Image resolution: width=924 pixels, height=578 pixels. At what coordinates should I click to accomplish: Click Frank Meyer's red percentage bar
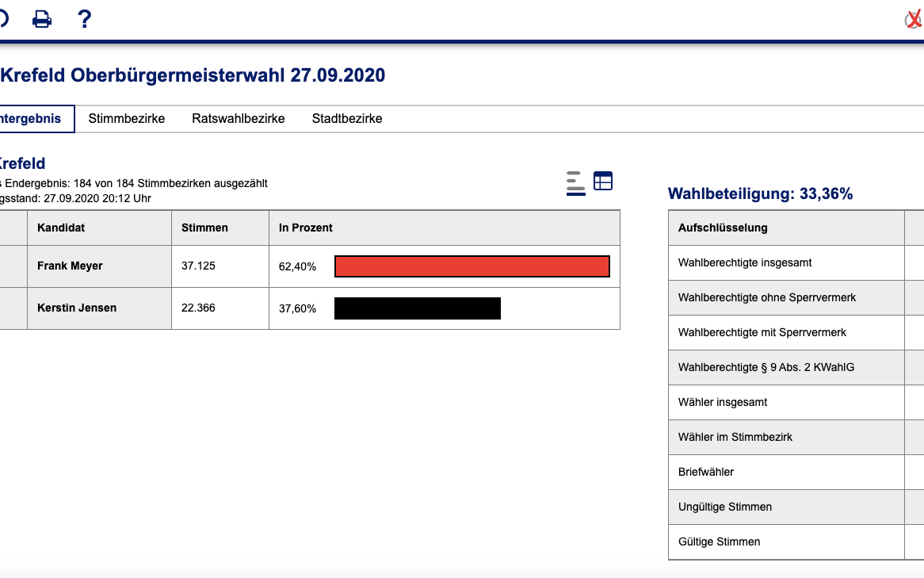(472, 266)
